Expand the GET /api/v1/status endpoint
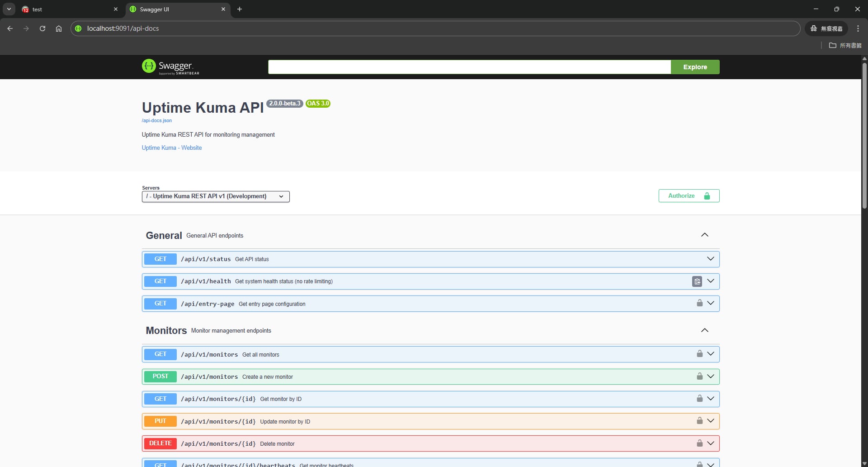The width and height of the screenshot is (868, 467). pos(710,259)
